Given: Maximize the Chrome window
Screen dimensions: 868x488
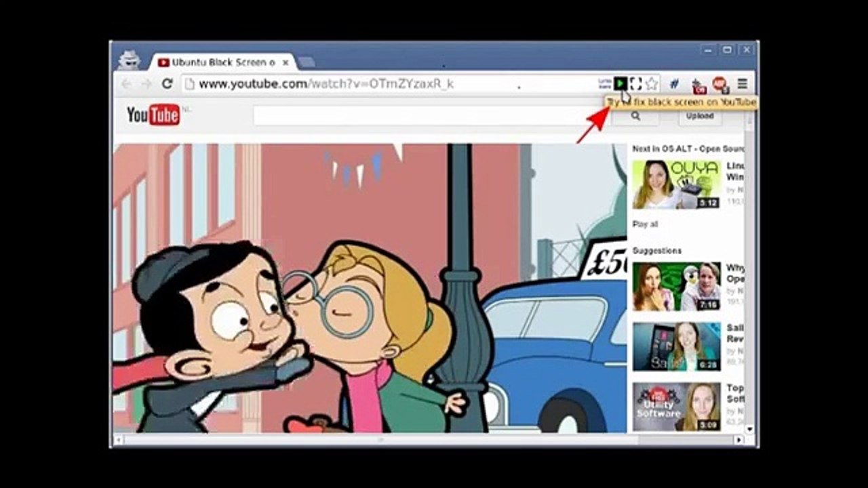Looking at the screenshot, I should pyautogui.click(x=727, y=50).
